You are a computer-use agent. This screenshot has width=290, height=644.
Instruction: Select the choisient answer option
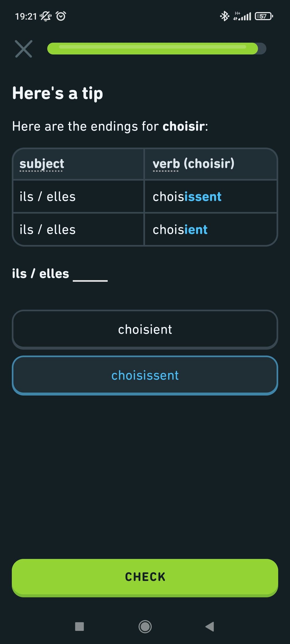pyautogui.click(x=145, y=329)
